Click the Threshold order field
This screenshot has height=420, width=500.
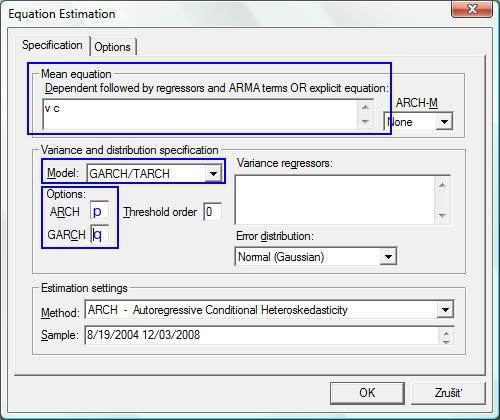tap(212, 212)
